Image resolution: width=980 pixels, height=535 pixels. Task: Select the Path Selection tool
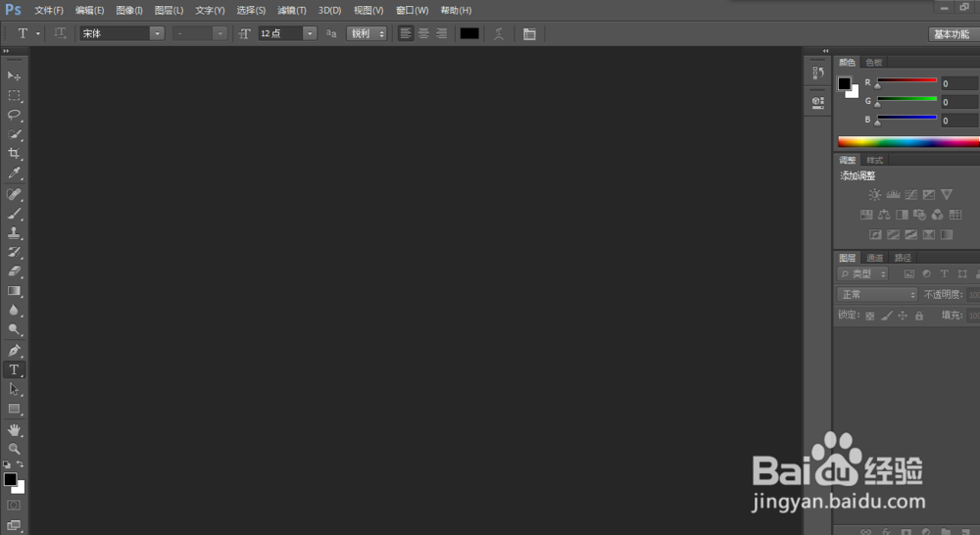[x=14, y=389]
